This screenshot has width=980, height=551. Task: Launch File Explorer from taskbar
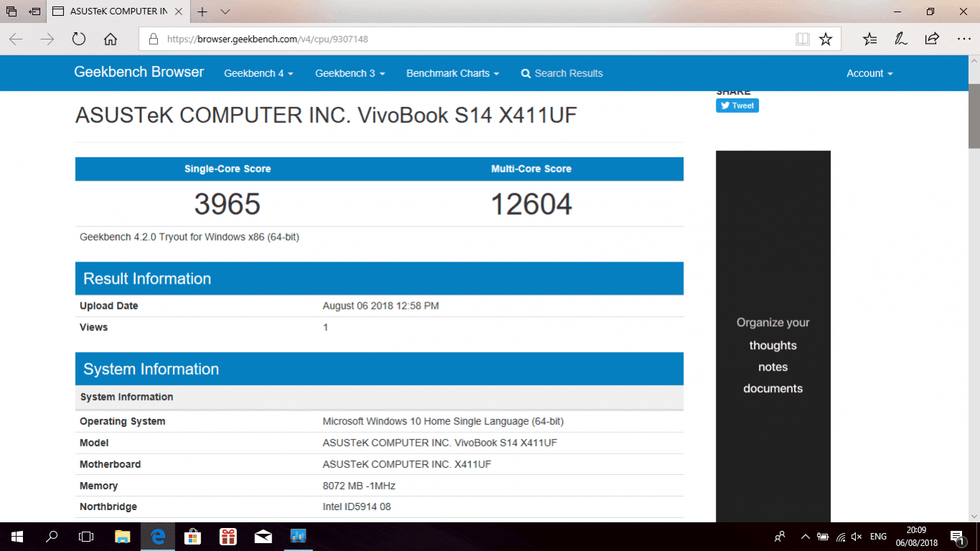(x=122, y=537)
